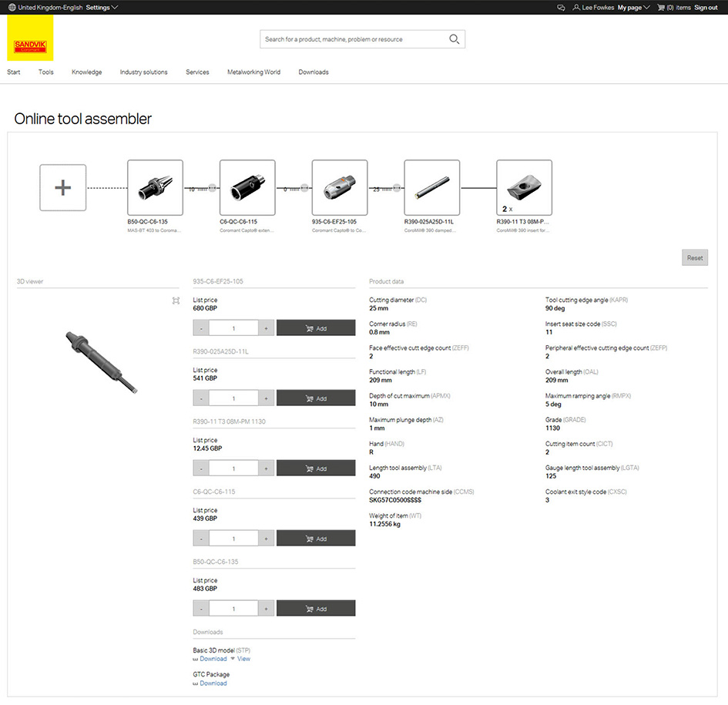Image resolution: width=728 pixels, height=705 pixels.
Task: Open the Downloads menu
Action: [314, 72]
